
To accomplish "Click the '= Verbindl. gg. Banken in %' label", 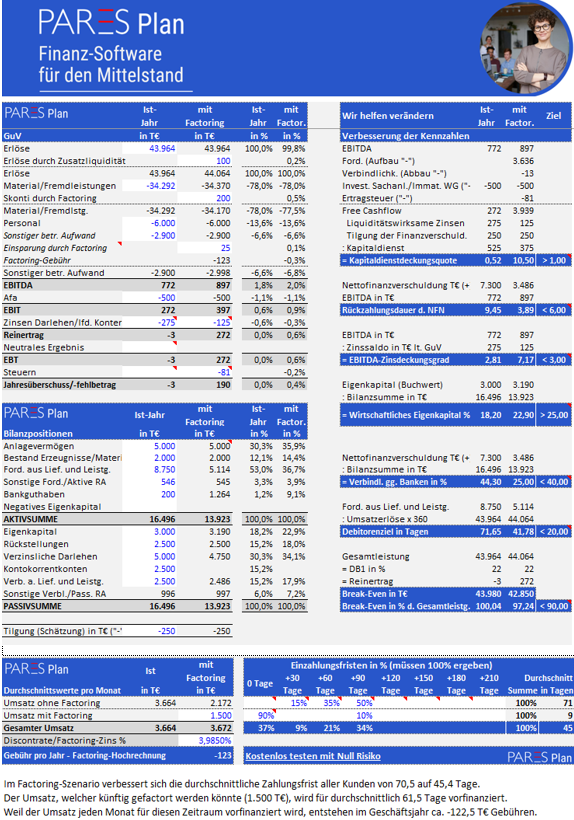I will point(395,482).
